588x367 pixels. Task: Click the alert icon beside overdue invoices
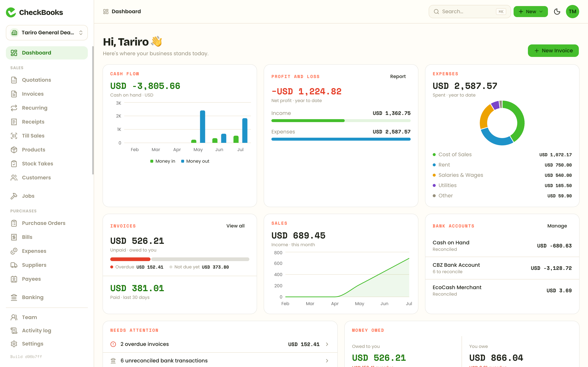pyautogui.click(x=113, y=344)
